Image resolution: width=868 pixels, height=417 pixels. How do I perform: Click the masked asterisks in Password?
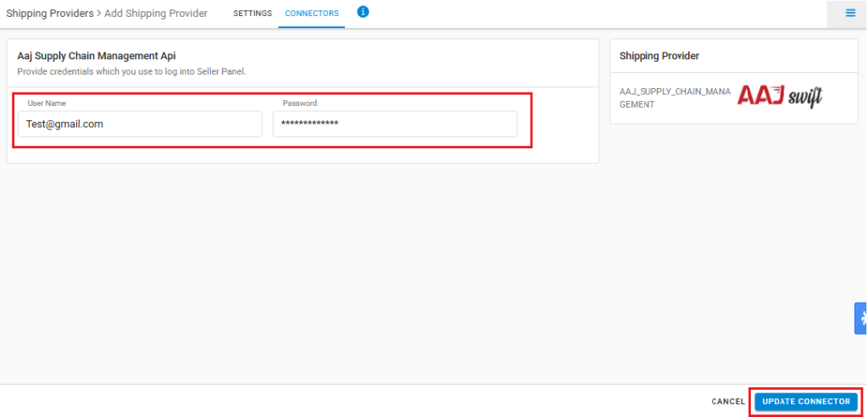pyautogui.click(x=309, y=124)
